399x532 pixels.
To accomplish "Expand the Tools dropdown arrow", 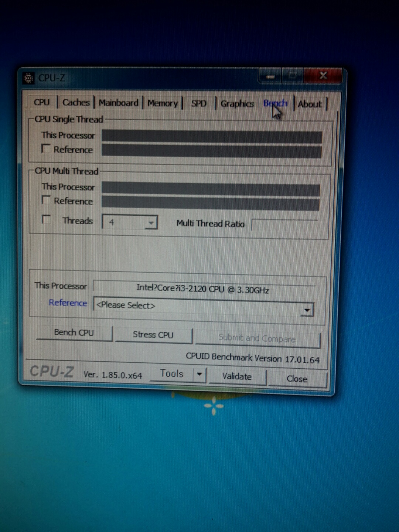I will 199,374.
